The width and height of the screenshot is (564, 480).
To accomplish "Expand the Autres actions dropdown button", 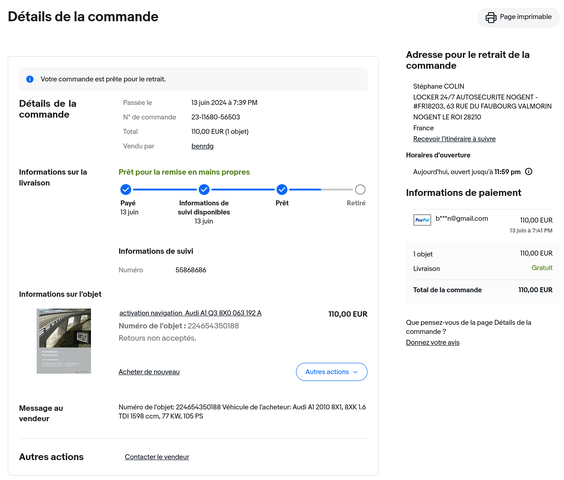I will click(332, 372).
